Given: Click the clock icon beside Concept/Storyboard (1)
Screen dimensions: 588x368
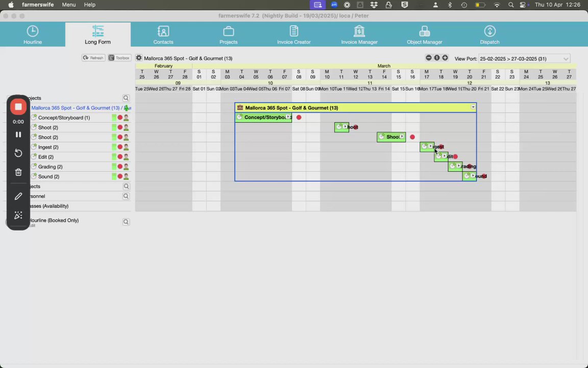Looking at the screenshot, I should point(34,118).
